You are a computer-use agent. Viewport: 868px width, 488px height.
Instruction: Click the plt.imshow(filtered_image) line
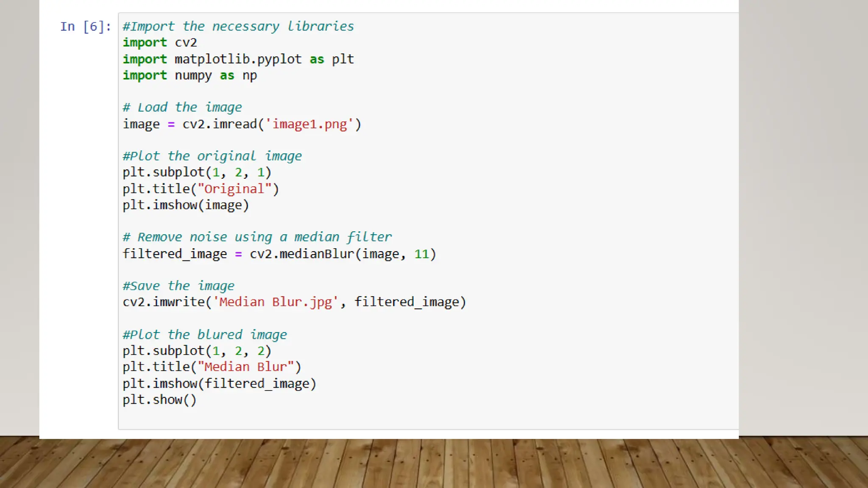tap(219, 383)
